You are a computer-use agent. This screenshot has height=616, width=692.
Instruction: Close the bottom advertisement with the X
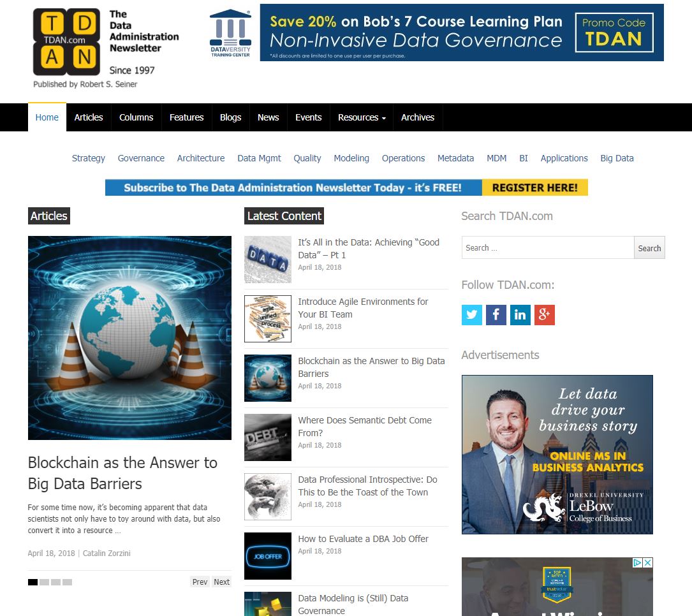point(647,562)
